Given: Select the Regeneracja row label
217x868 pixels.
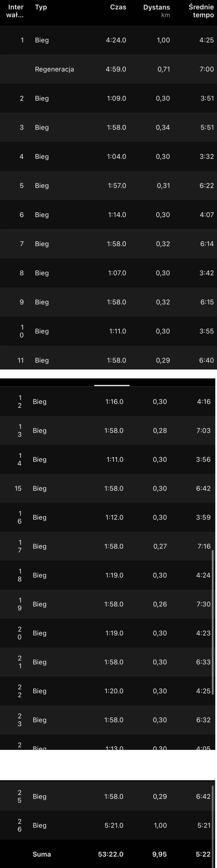Looking at the screenshot, I should (54, 69).
